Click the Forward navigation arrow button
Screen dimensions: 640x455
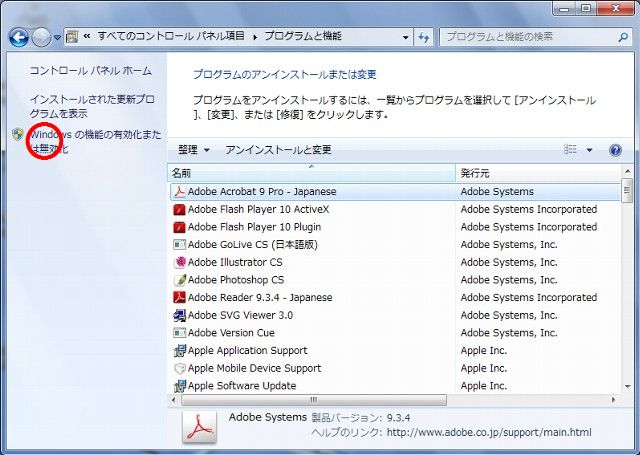41,38
